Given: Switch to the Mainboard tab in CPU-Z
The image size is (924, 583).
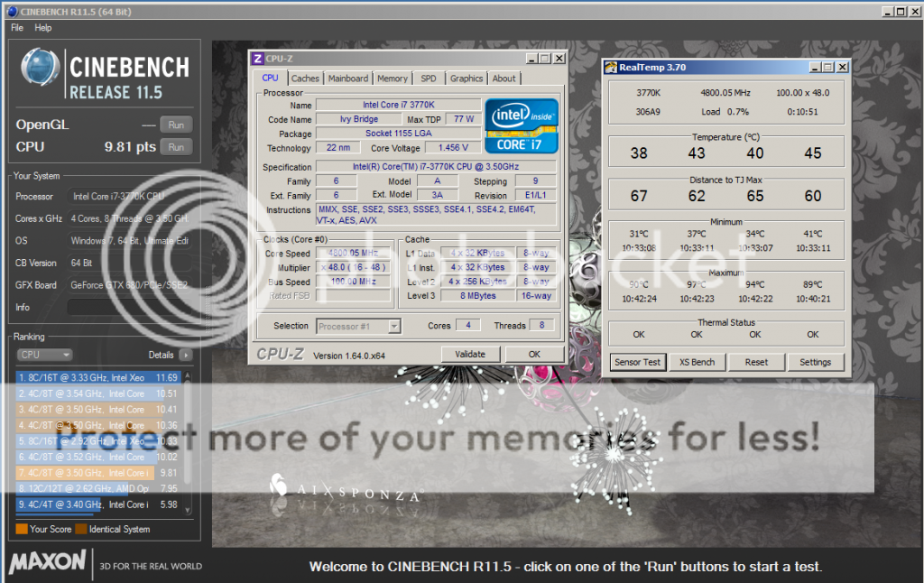Looking at the screenshot, I should click(x=347, y=79).
